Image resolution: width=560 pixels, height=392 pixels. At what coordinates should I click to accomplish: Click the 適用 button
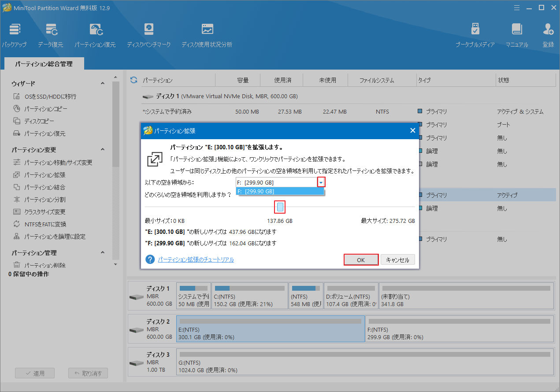[35, 373]
